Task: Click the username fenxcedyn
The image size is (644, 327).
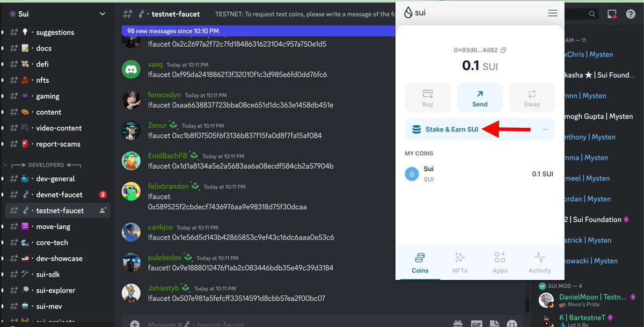Action: [x=164, y=95]
